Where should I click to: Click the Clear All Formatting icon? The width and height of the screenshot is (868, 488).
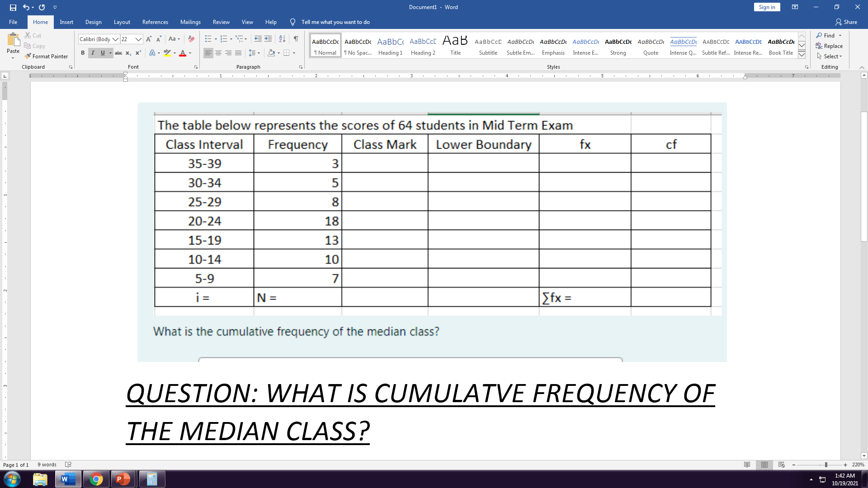coord(191,39)
